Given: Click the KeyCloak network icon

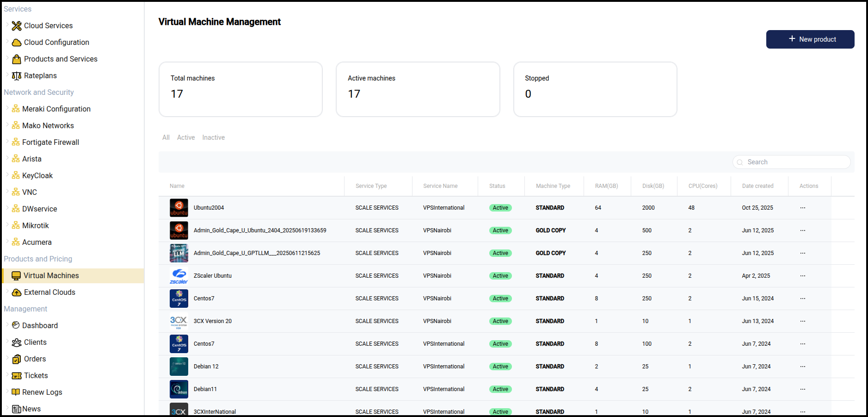Looking at the screenshot, I should (x=16, y=176).
